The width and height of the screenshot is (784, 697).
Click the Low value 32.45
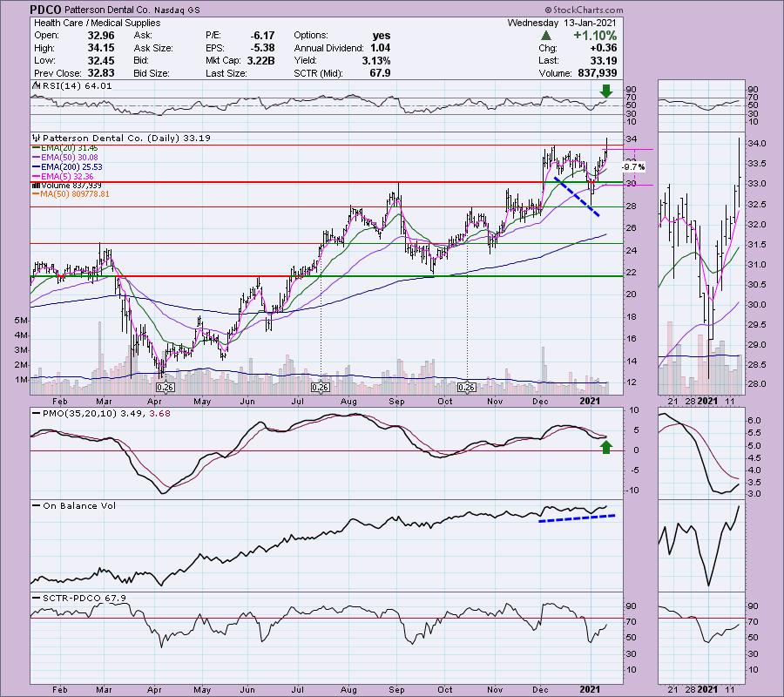coord(101,60)
